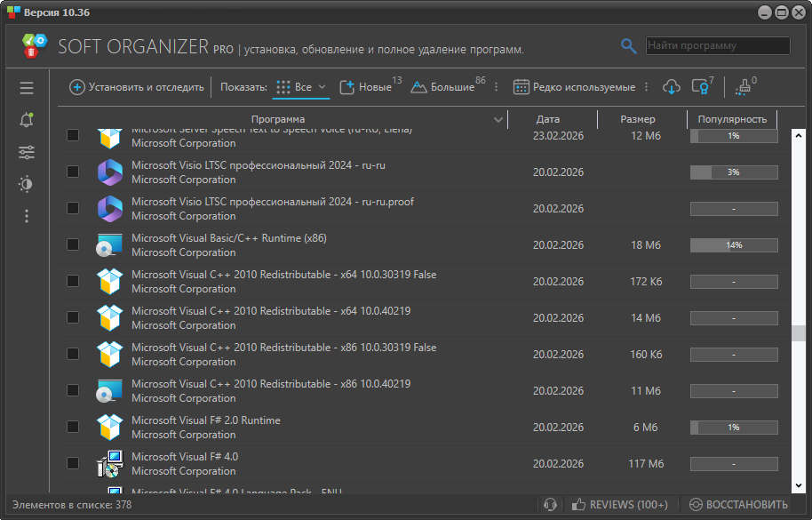This screenshot has width=812, height=520.
Task: Open the Программа column dropdown arrow
Action: pos(498,119)
